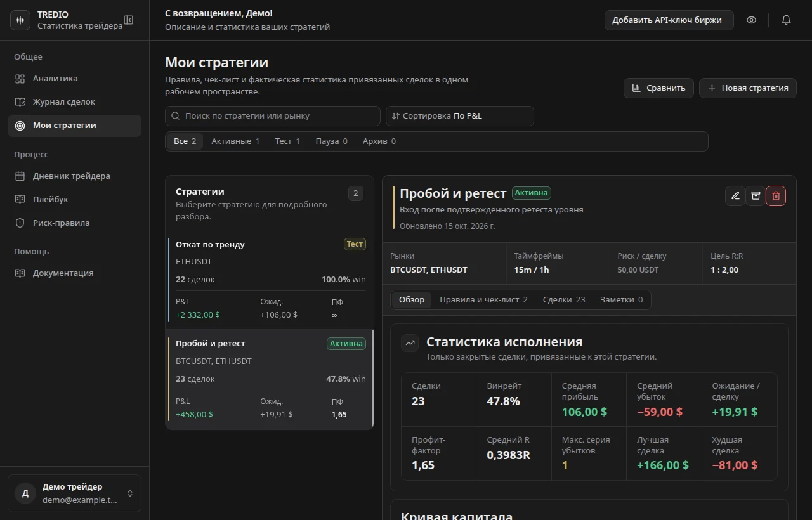Click +2 332,00 $ P&L value
Image resolution: width=812 pixels, height=520 pixels.
197,315
